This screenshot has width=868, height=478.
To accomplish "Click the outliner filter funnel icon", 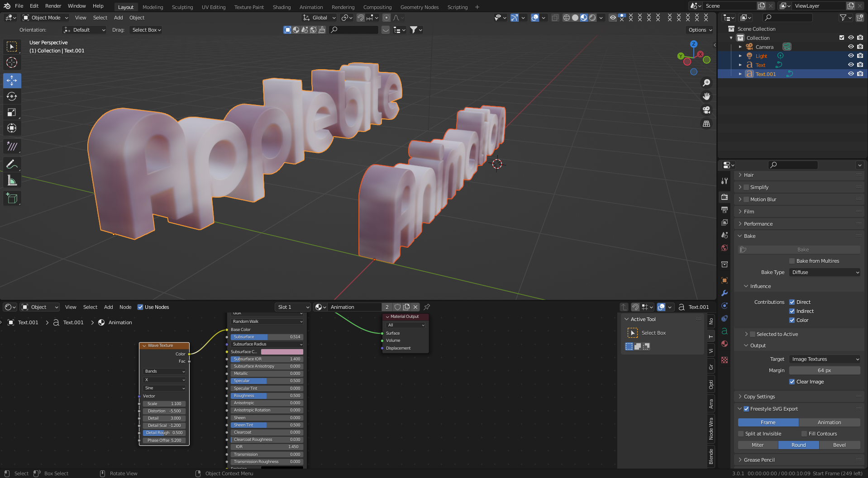I will pyautogui.click(x=843, y=18).
